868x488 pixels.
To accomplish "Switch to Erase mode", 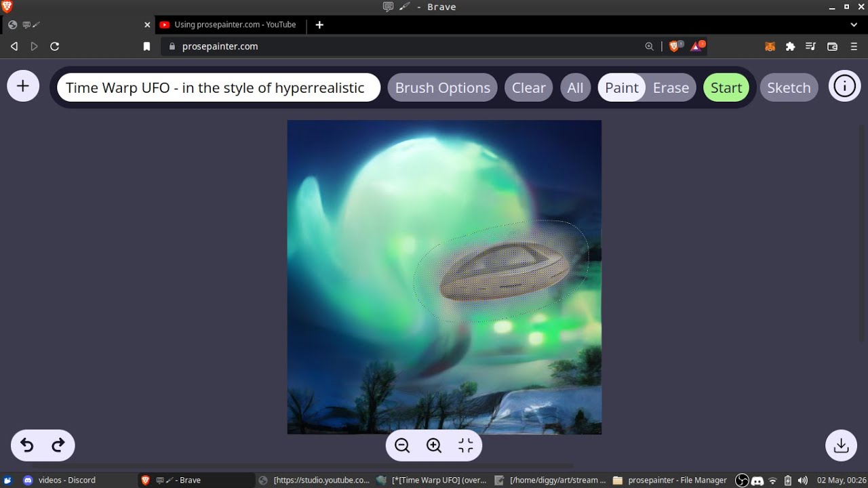I will tap(671, 87).
